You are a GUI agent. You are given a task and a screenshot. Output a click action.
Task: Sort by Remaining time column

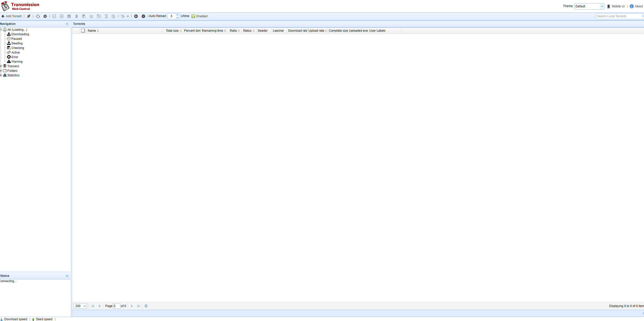pos(214,31)
